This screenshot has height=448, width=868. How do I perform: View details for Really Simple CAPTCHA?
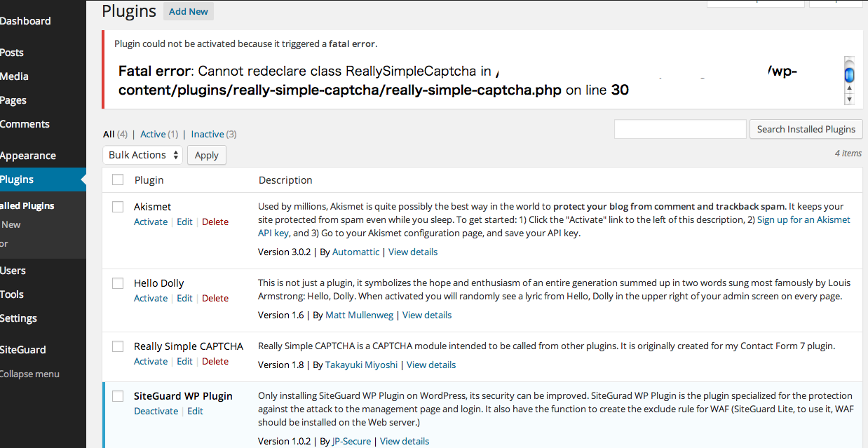pyautogui.click(x=431, y=365)
